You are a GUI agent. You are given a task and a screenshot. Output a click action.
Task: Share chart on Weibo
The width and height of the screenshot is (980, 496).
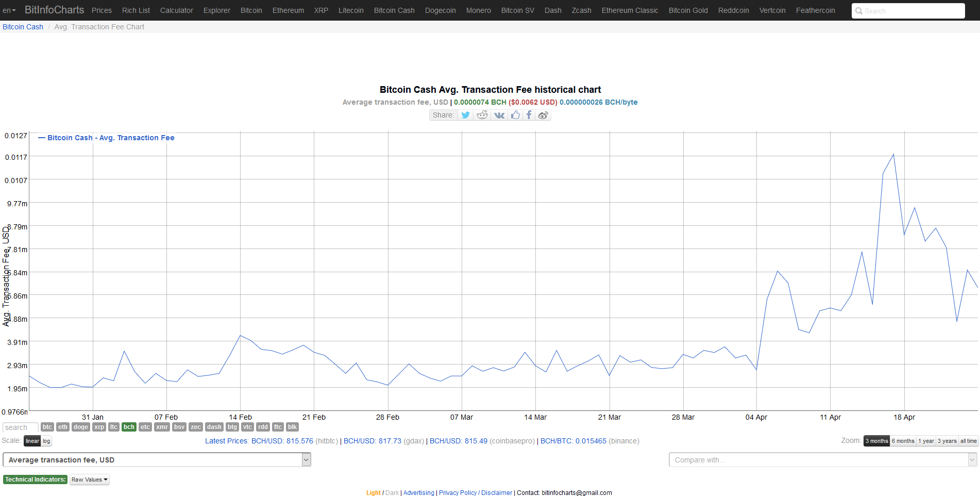click(543, 115)
